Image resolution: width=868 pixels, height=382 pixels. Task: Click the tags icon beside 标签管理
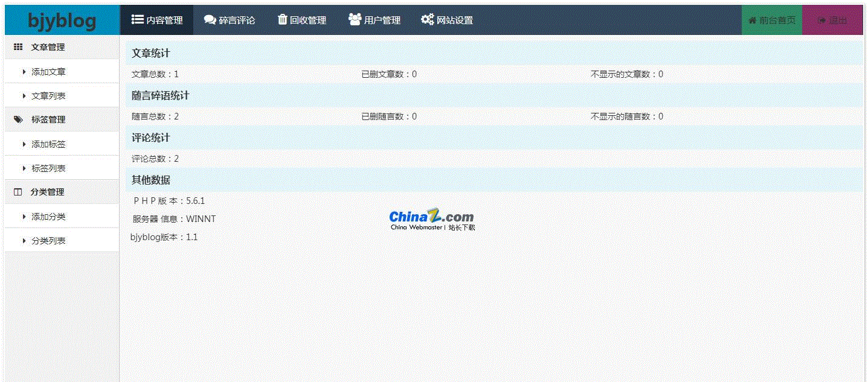18,119
